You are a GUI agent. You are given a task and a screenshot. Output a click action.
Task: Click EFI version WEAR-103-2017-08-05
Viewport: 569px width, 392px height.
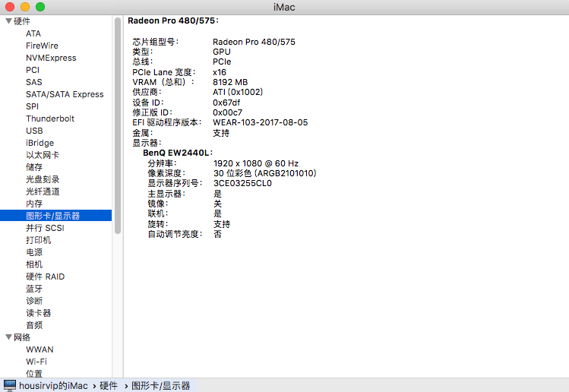pyautogui.click(x=260, y=122)
